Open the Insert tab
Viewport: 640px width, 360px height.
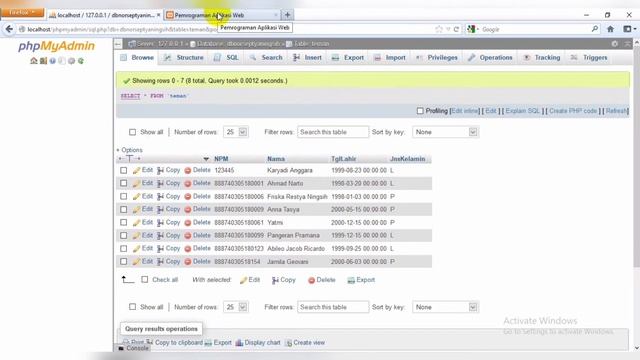(307, 58)
